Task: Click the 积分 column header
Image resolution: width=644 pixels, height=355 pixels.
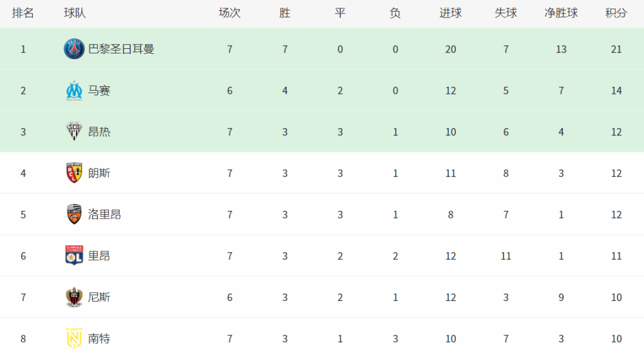Action: 616,14
